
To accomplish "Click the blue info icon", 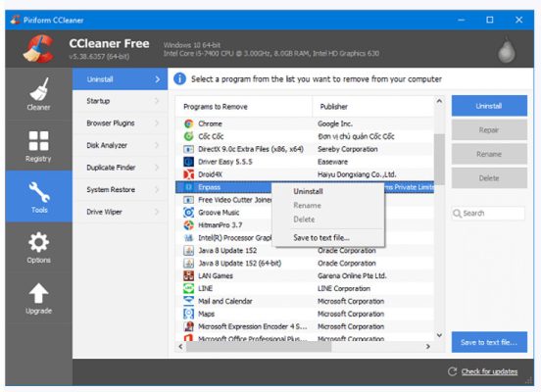I will point(179,79).
